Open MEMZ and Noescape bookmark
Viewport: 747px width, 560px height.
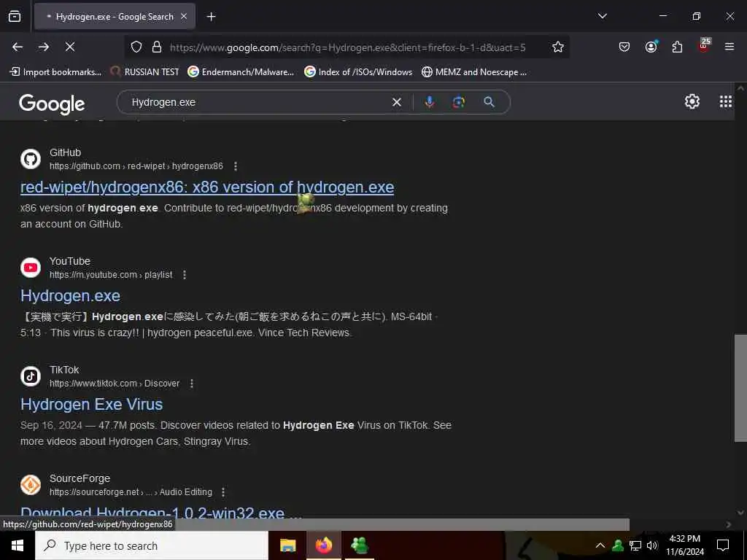pos(474,72)
